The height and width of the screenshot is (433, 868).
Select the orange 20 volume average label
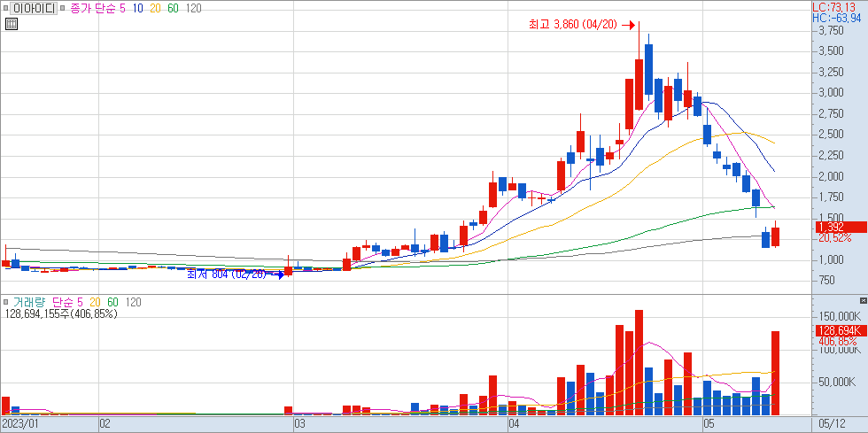tap(95, 302)
